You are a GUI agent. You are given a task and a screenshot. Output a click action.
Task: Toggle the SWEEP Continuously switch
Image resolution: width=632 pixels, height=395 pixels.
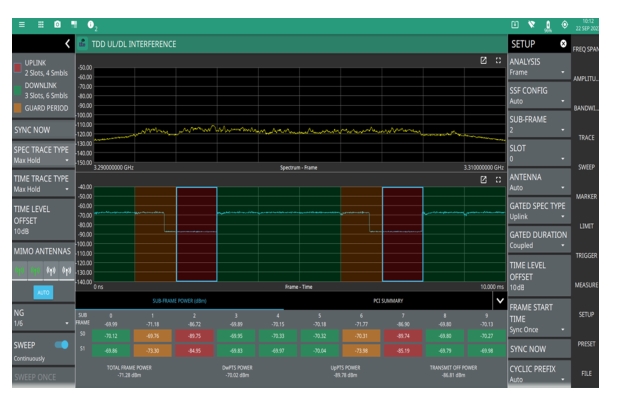coord(62,345)
